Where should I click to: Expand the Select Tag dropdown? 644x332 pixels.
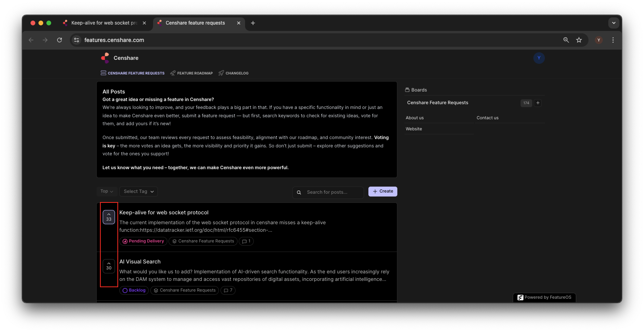click(138, 191)
